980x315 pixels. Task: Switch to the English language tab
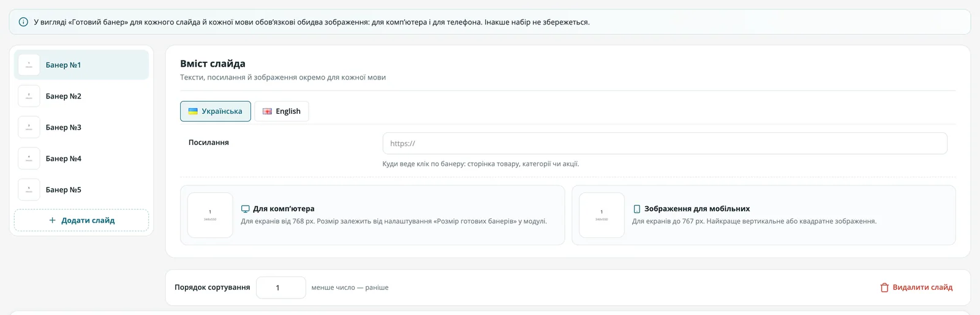[282, 111]
